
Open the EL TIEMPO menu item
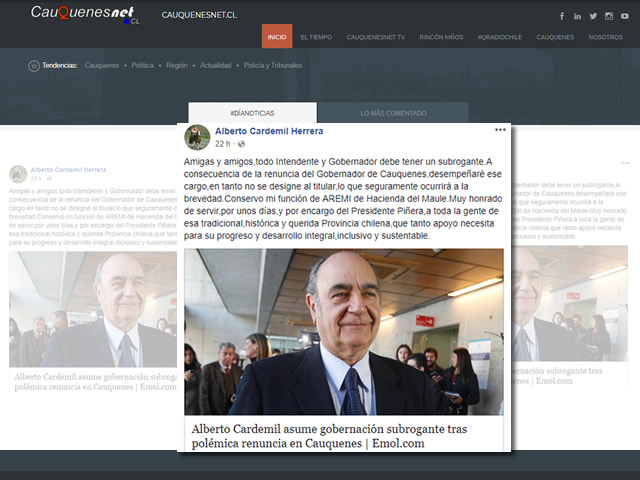point(316,37)
